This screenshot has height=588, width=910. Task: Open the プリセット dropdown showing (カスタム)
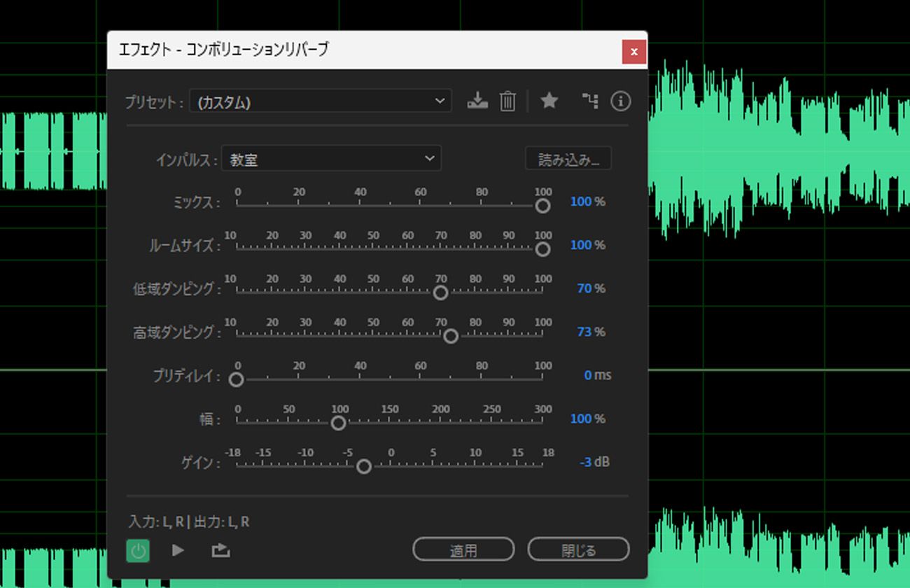(321, 101)
